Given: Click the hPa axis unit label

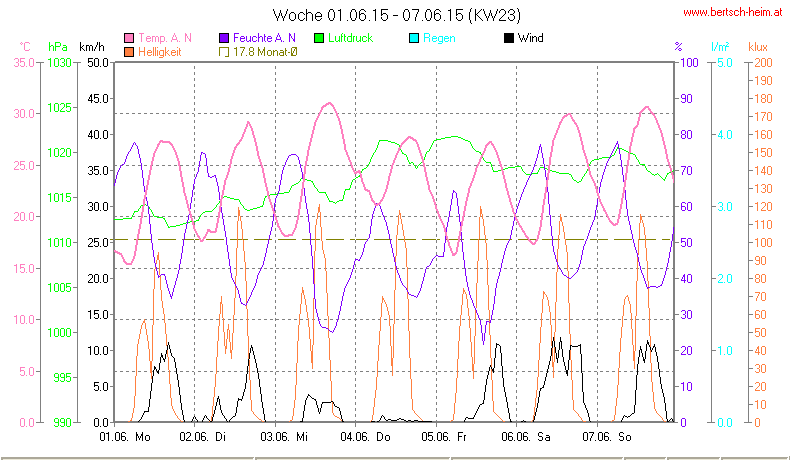Looking at the screenshot, I should [x=57, y=47].
